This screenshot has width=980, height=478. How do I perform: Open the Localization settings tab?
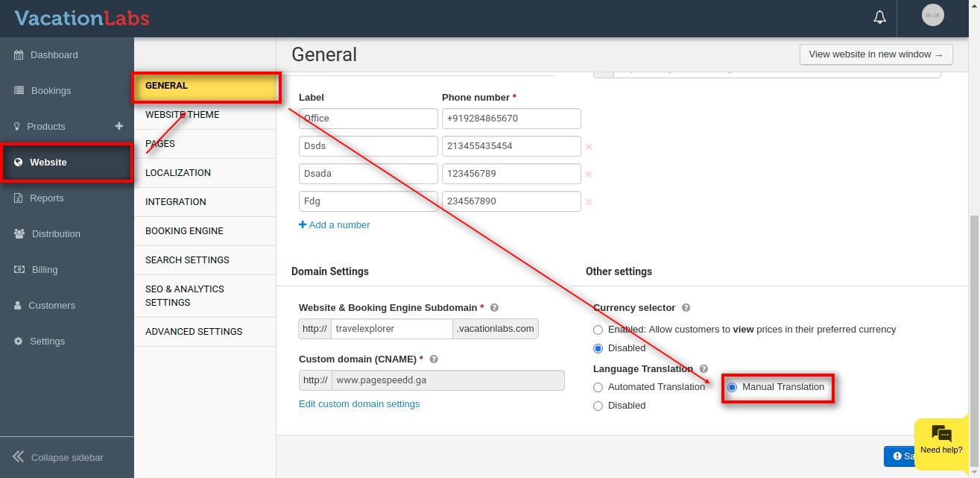[x=178, y=173]
